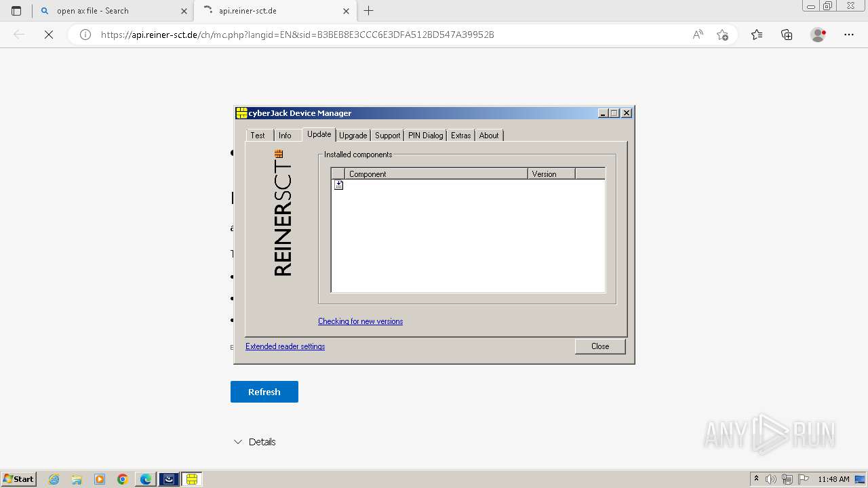Open a new browser tab
Screen dimensions: 868x488
pyautogui.click(x=368, y=11)
